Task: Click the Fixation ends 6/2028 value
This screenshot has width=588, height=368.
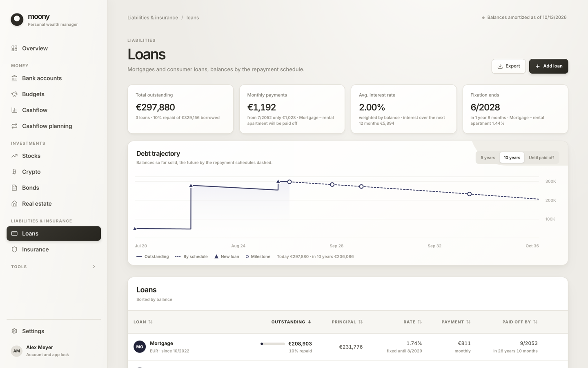Action: click(485, 107)
